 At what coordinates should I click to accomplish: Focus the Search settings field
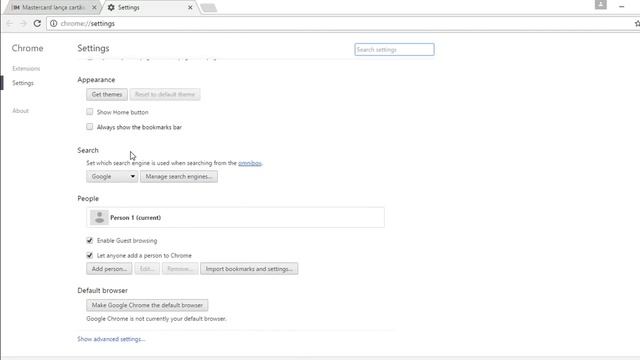[x=394, y=50]
